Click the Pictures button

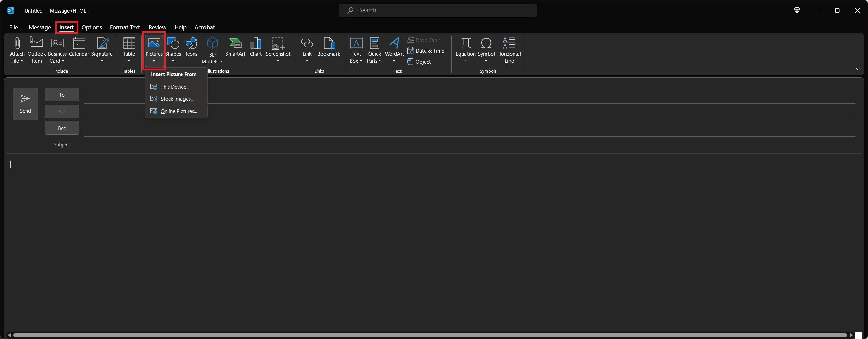tap(154, 50)
